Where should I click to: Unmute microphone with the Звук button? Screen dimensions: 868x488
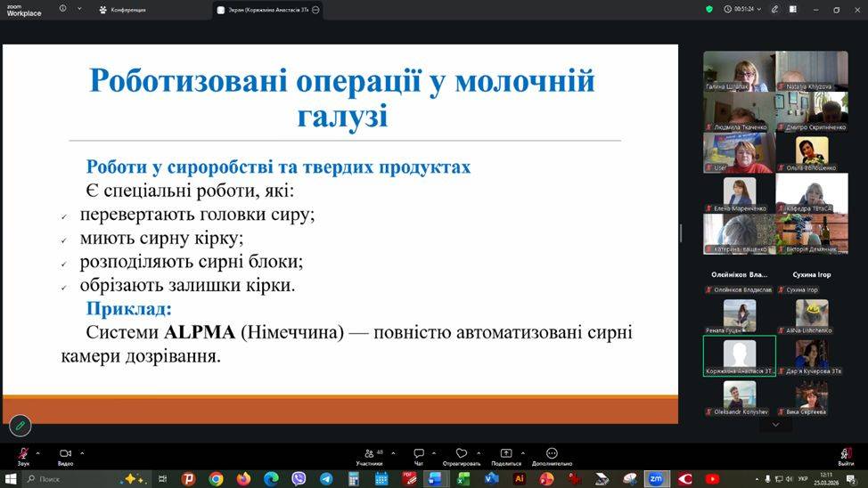coord(23,454)
